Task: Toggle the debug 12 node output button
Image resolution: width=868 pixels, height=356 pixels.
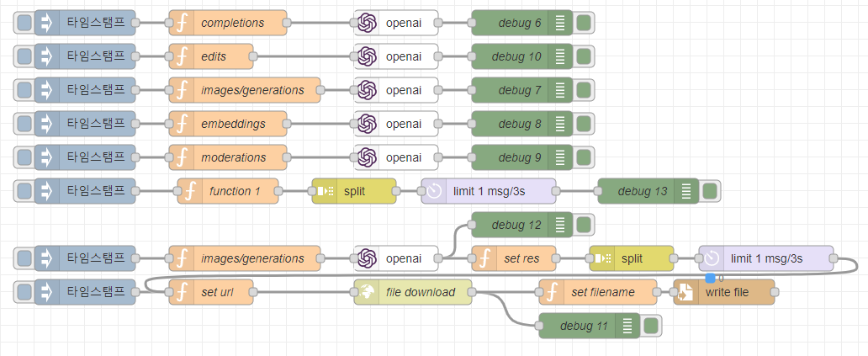Action: coord(585,225)
